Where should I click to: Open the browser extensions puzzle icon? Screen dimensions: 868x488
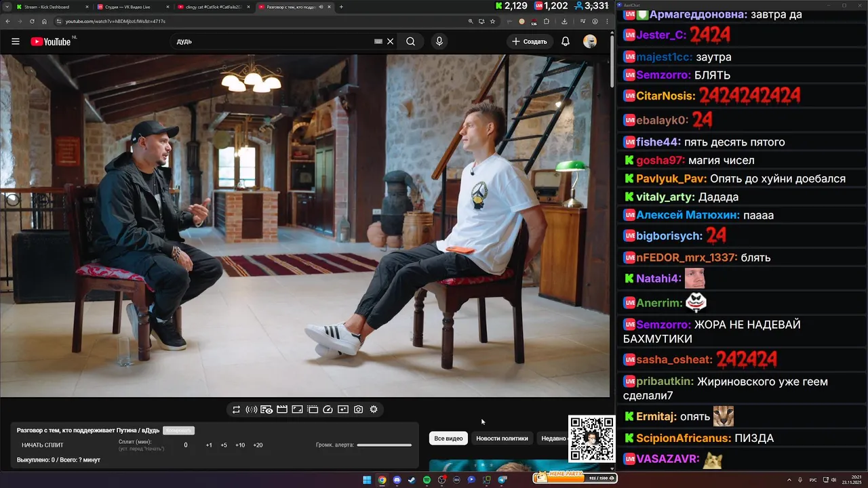coord(547,21)
